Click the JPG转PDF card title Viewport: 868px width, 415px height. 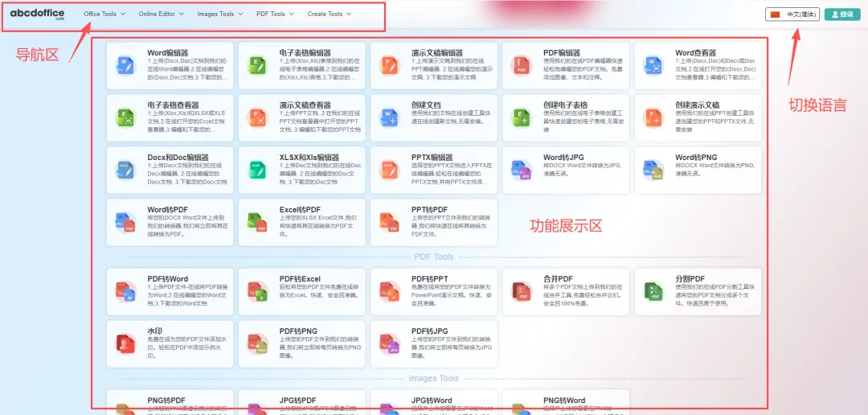pyautogui.click(x=298, y=400)
